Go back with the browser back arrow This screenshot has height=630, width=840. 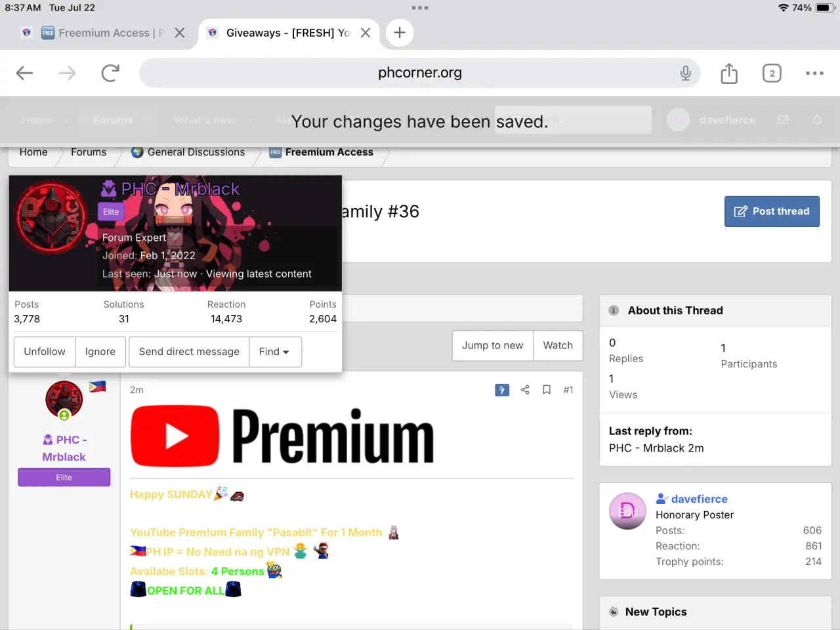[x=24, y=73]
